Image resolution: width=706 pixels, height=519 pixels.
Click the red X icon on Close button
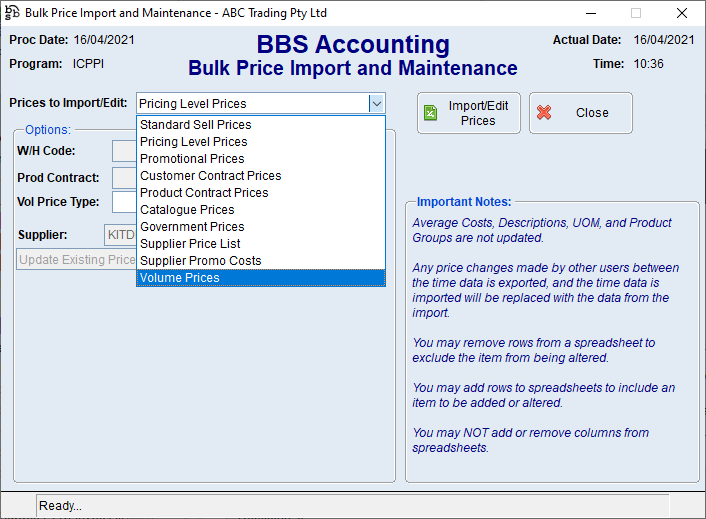tap(544, 113)
